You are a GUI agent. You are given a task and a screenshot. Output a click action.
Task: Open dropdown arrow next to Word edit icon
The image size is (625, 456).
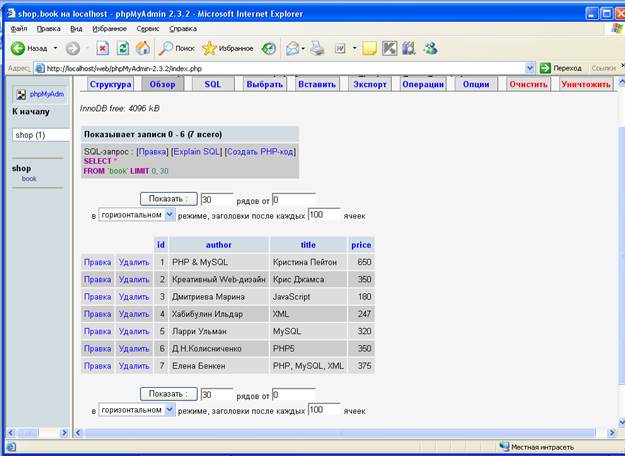pyautogui.click(x=354, y=48)
